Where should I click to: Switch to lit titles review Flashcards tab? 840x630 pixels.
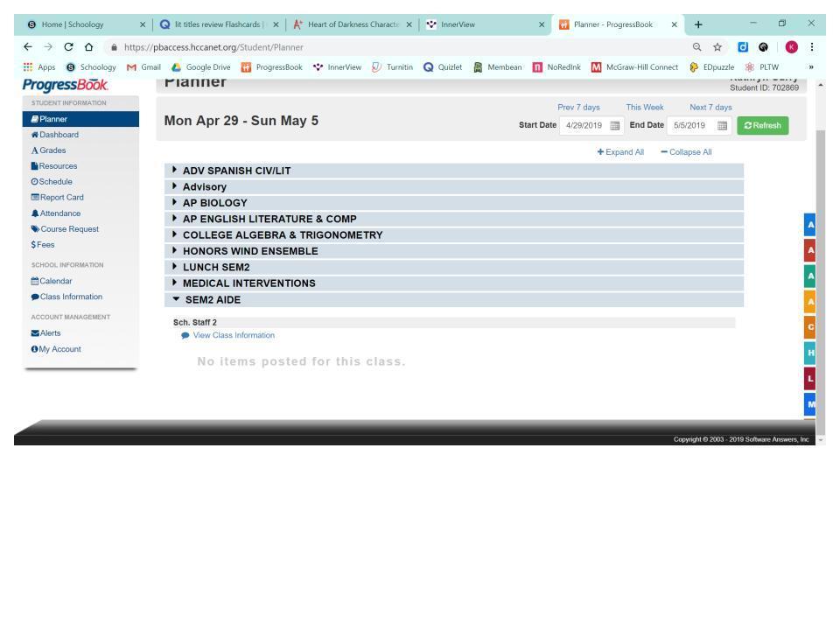(x=219, y=24)
